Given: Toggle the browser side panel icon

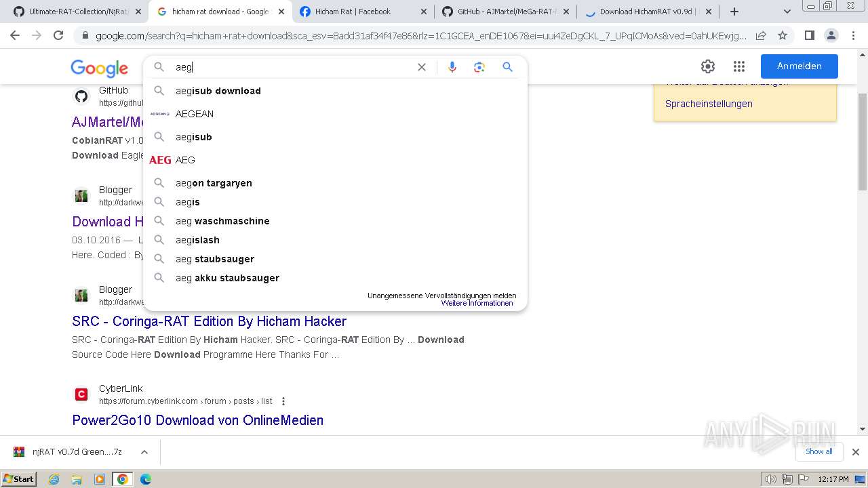Looking at the screenshot, I should [809, 35].
